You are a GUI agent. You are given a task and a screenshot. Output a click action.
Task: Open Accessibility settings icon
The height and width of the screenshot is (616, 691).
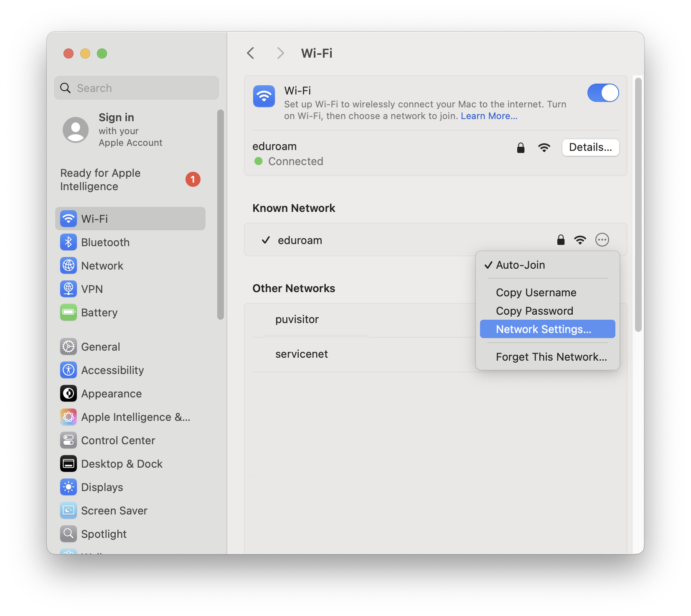pyautogui.click(x=68, y=370)
